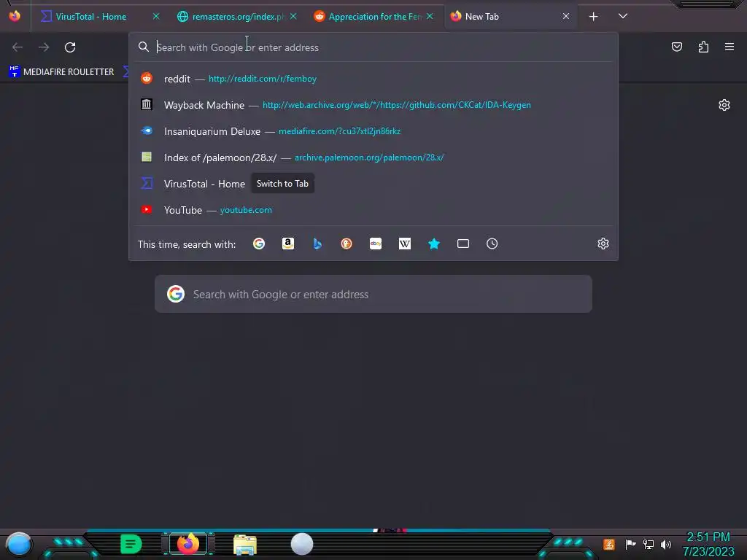Image resolution: width=747 pixels, height=560 pixels.
Task: Open search settings gear in dropdown
Action: pos(603,244)
